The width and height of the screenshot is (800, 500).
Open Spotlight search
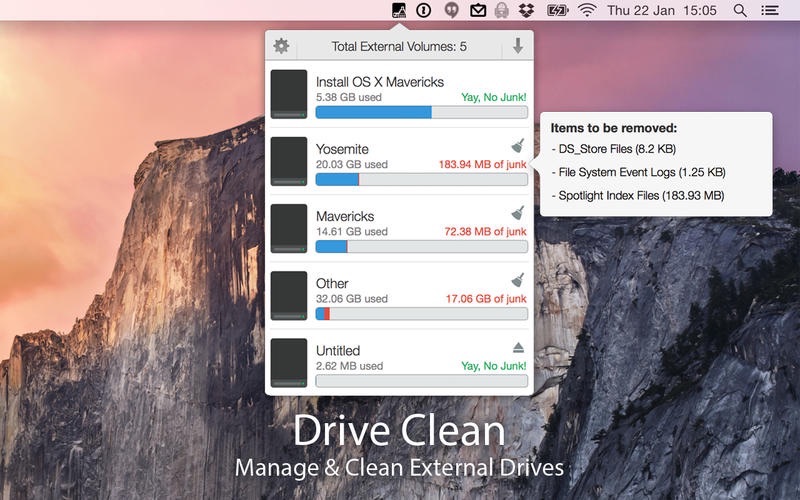[740, 10]
